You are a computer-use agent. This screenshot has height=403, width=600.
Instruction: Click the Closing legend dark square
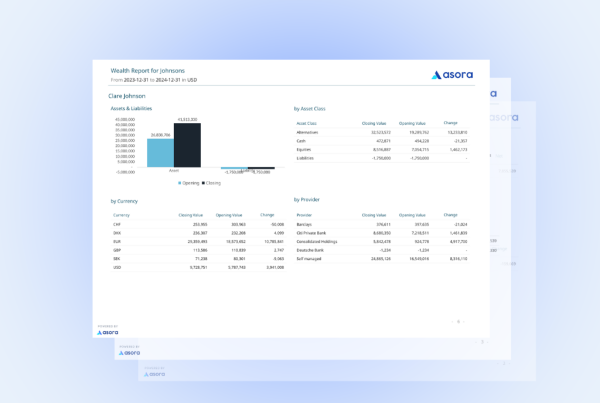tap(205, 184)
